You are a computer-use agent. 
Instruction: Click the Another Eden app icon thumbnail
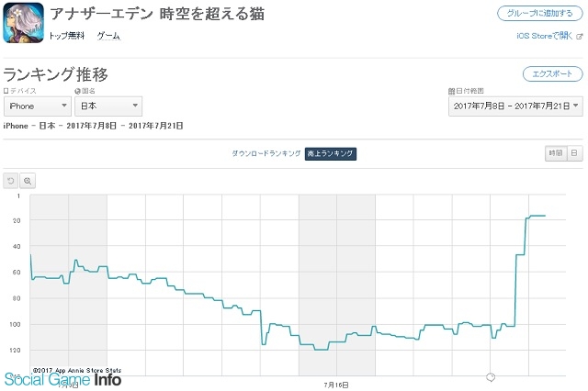23,23
